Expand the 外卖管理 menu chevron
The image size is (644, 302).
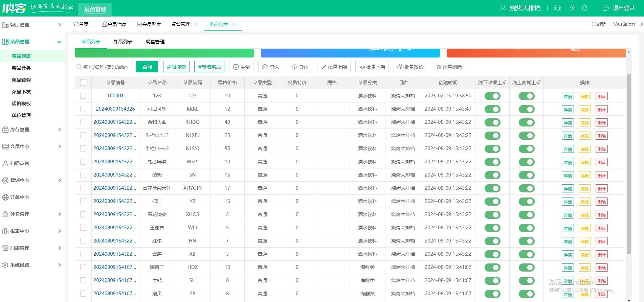pos(60,214)
